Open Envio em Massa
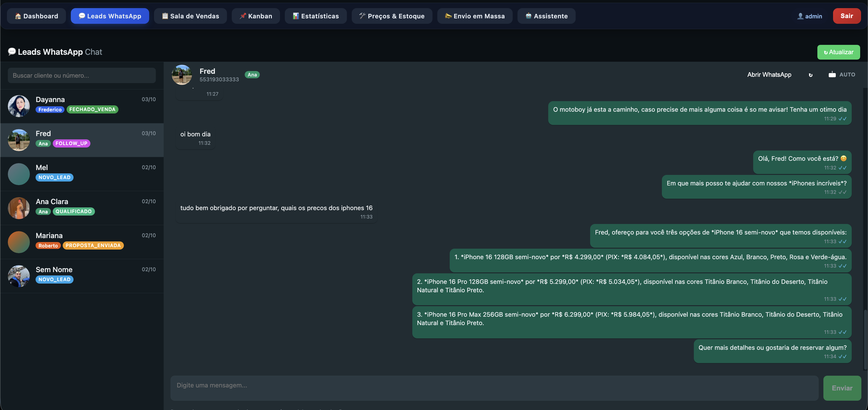868x410 pixels. coord(474,16)
